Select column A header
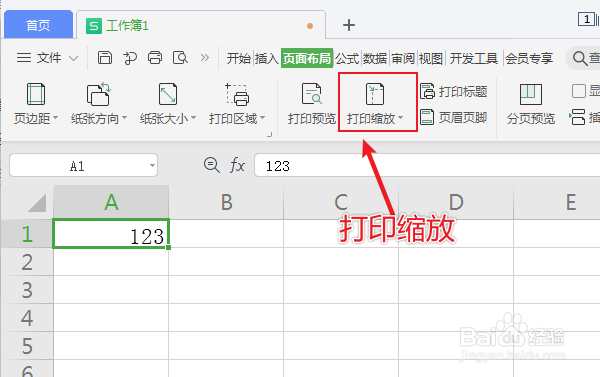This screenshot has height=377, width=600. (111, 202)
